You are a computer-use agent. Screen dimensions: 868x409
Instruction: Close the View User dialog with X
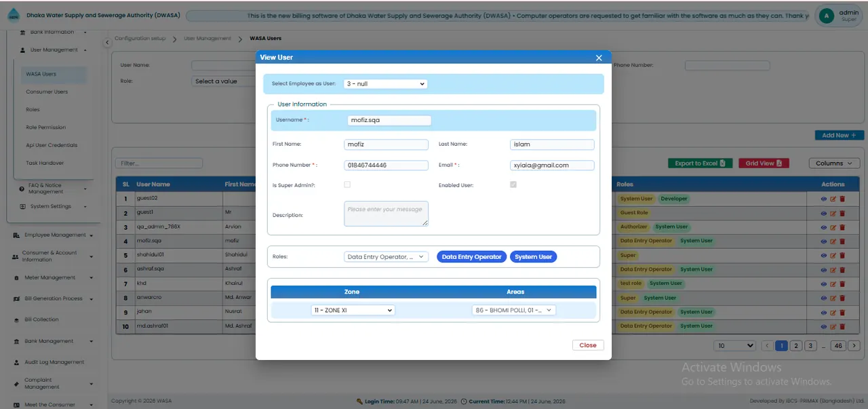pos(599,58)
